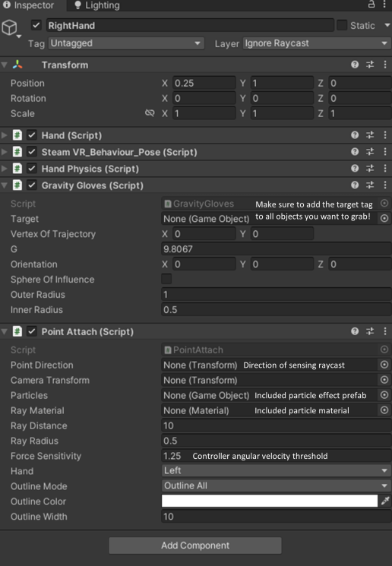The image size is (392, 566).
Task: Disable the Gravity Gloves script checkbox
Action: pos(32,185)
